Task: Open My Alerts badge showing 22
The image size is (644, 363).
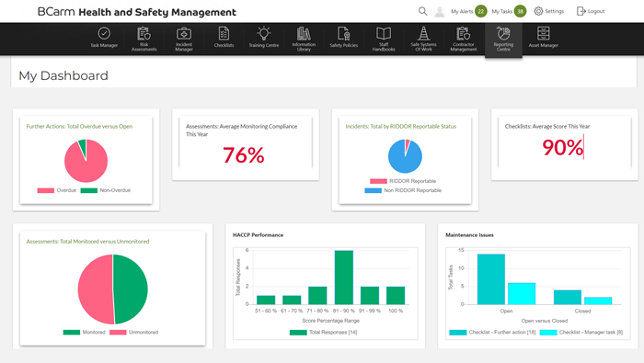Action: [x=480, y=11]
